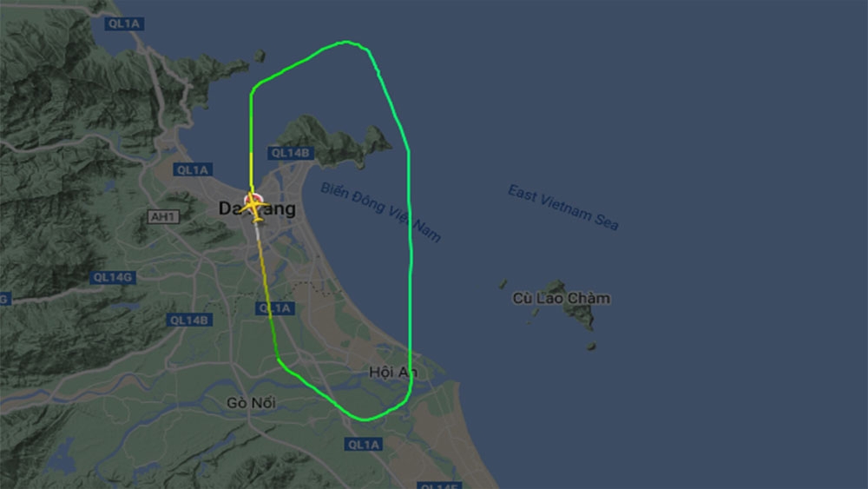Click the QL14G road shield
The height and width of the screenshot is (489, 868).
click(x=113, y=277)
